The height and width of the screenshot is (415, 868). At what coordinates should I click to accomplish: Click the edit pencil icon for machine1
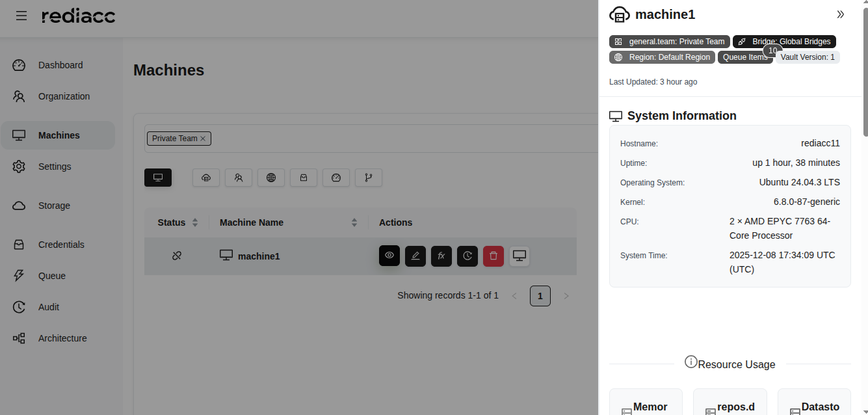(x=415, y=256)
